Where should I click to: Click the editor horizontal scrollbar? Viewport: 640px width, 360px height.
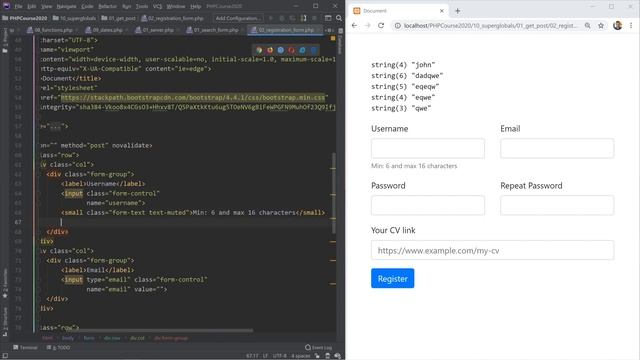pos(161,330)
